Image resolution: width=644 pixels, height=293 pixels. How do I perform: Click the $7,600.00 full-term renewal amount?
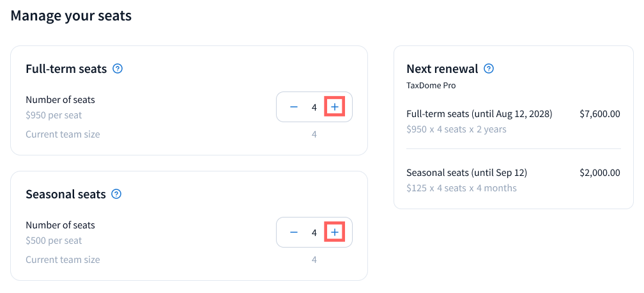(599, 114)
